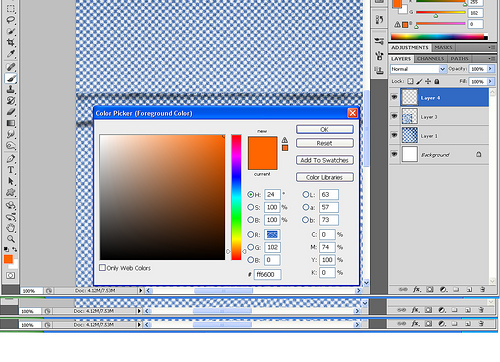Open the Layers panel options menu
This screenshot has width=500, height=362.
[491, 58]
